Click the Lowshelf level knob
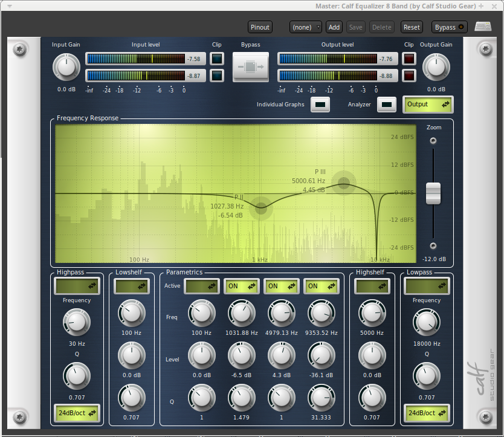 [131, 355]
